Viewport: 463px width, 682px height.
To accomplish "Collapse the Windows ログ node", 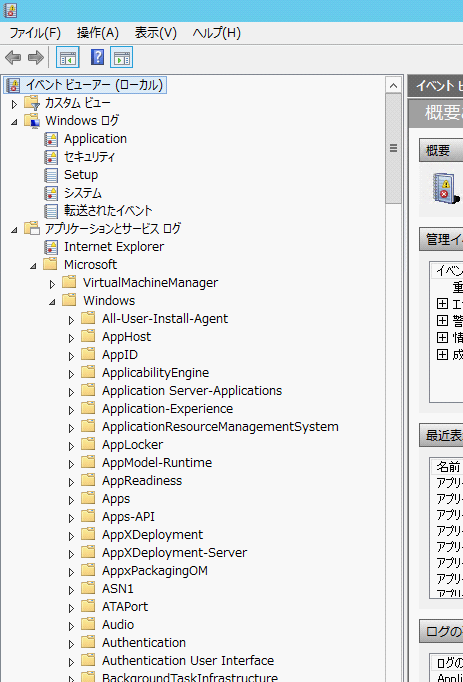I will point(14,122).
